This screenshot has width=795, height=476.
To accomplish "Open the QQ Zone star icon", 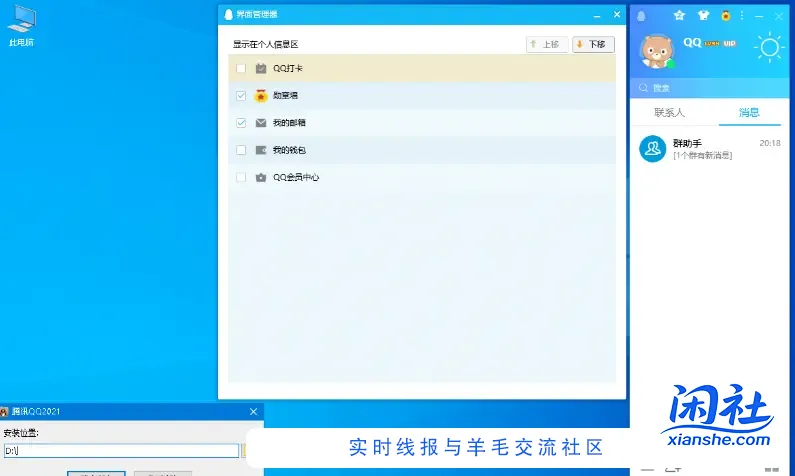I will click(x=680, y=15).
